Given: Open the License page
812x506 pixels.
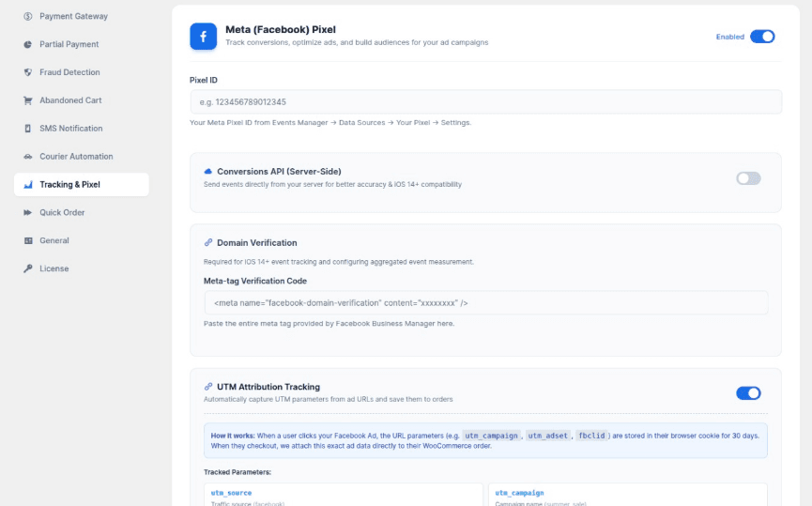Looking at the screenshot, I should pyautogui.click(x=82, y=268).
